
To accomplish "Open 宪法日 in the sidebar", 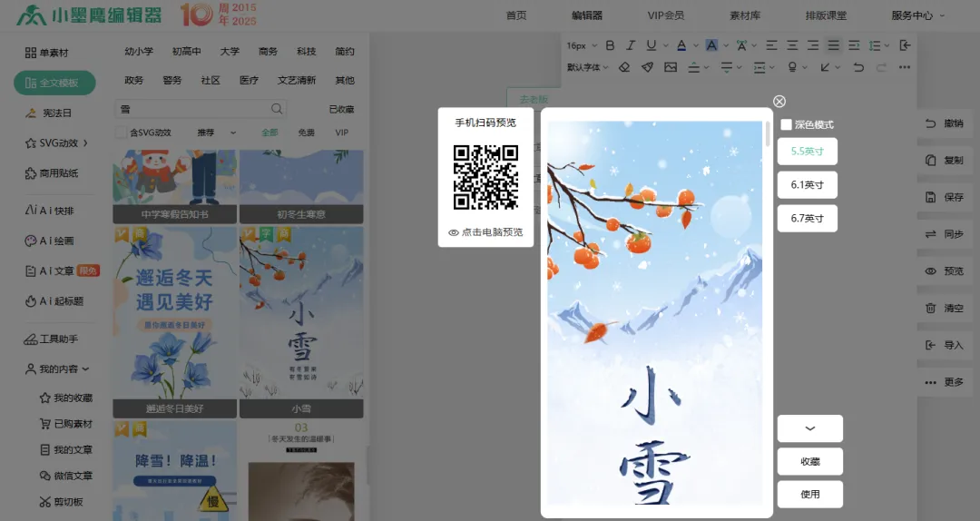I will (x=48, y=113).
